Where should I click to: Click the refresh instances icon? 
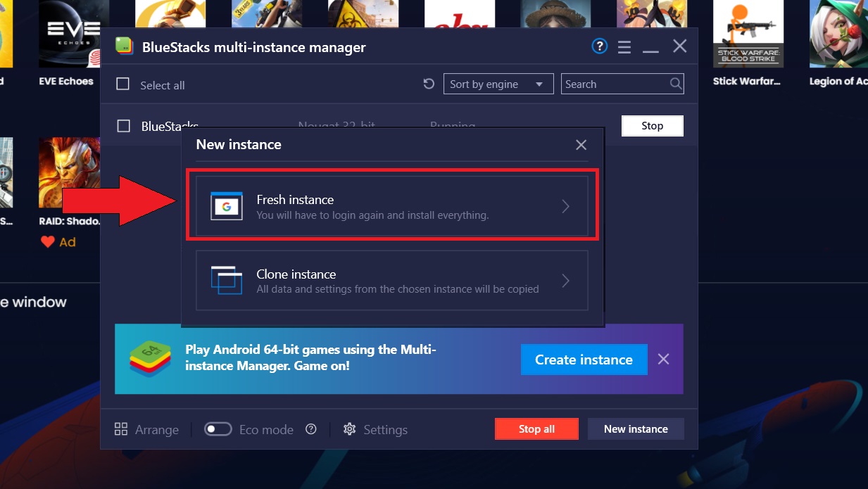click(429, 84)
